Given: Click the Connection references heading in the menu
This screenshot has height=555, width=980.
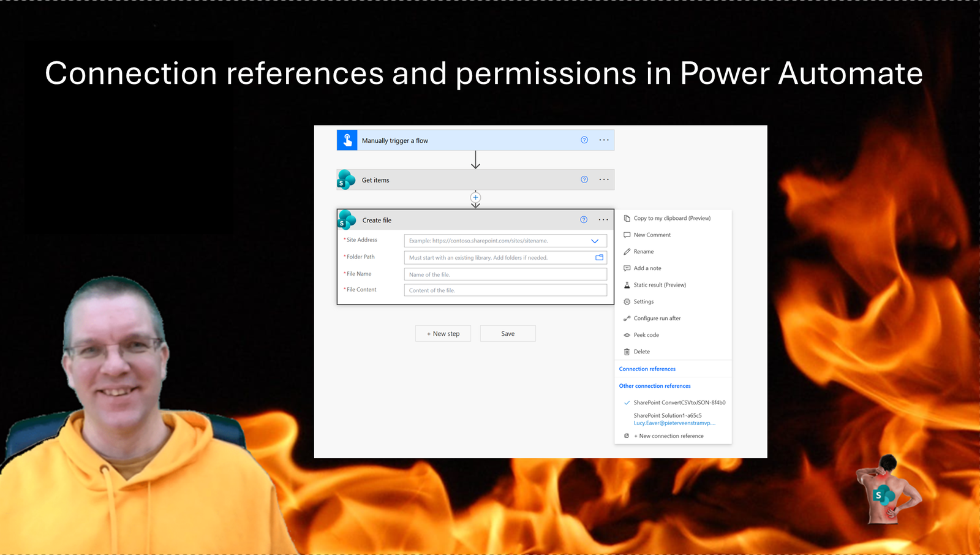Looking at the screenshot, I should click(x=647, y=369).
